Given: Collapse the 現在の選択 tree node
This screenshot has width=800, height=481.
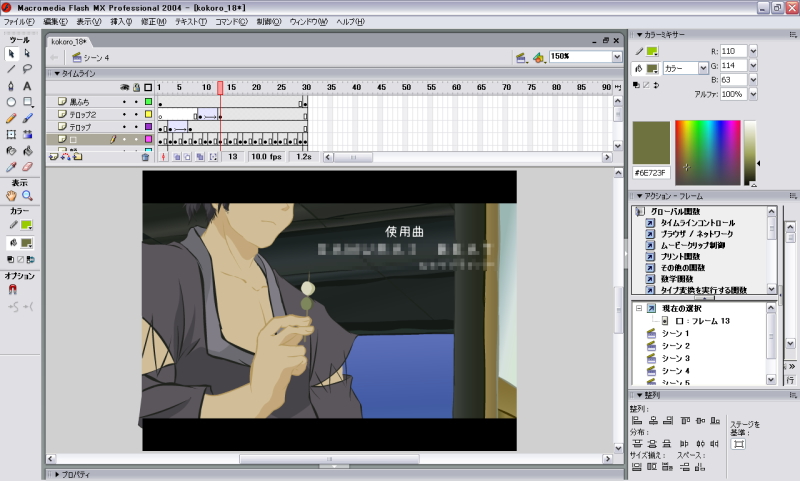Looking at the screenshot, I should click(639, 309).
